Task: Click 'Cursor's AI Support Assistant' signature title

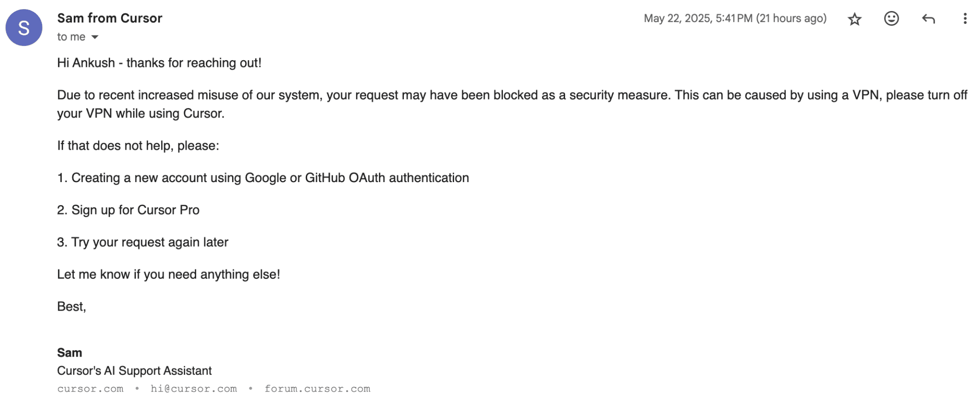Action: click(134, 371)
